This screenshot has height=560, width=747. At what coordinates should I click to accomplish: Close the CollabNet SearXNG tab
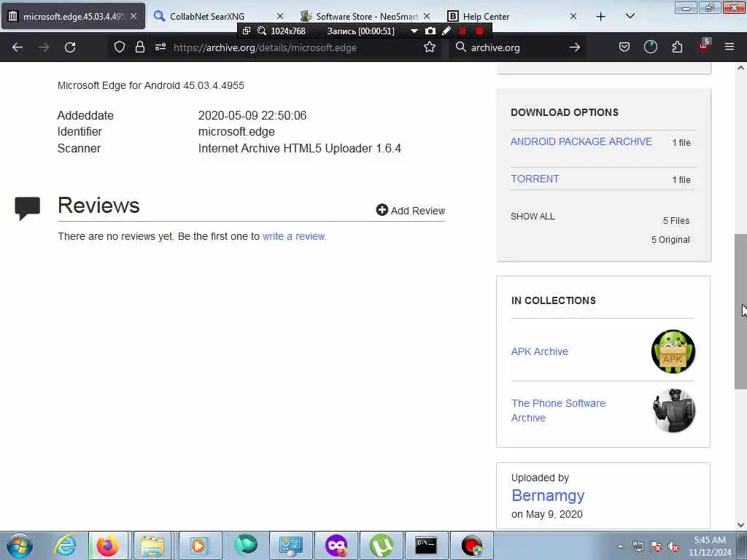[280, 16]
